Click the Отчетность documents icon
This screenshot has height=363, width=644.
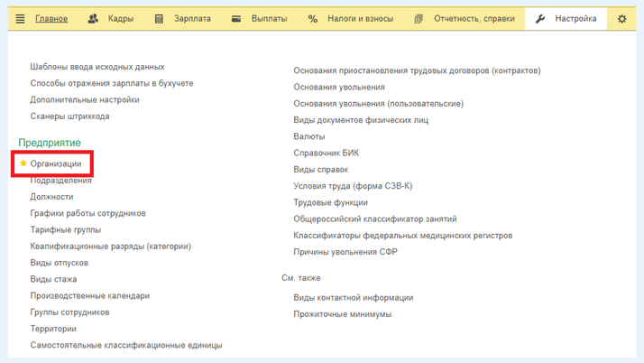click(x=419, y=19)
